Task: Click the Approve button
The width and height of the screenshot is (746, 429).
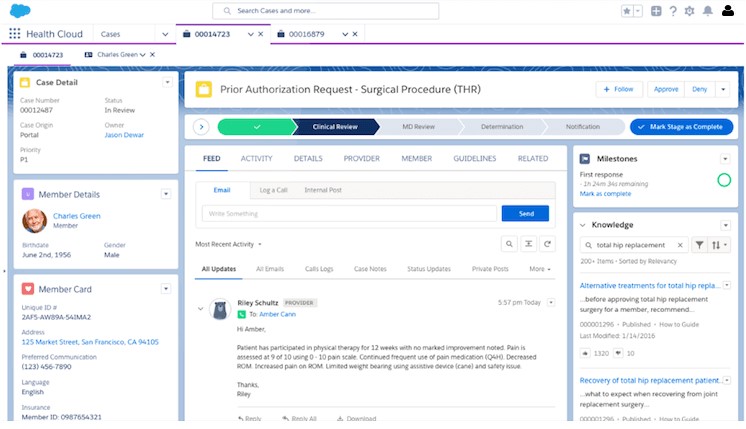Action: point(666,89)
